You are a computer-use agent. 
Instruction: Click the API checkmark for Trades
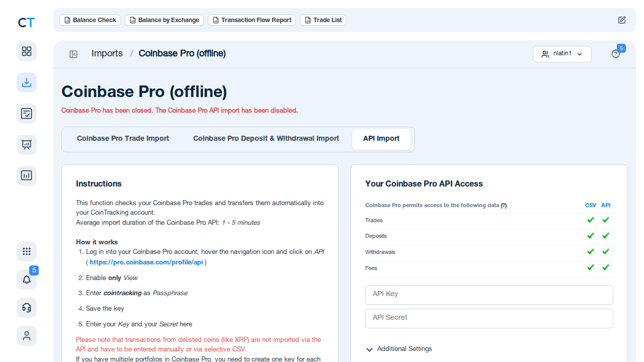[606, 220]
